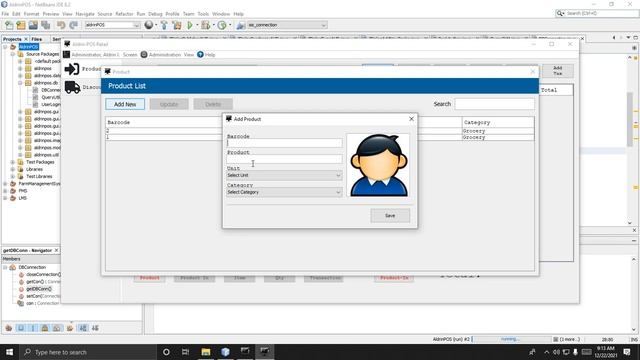
Task: Click the Administration gear icon in POS menu
Action: (144, 55)
